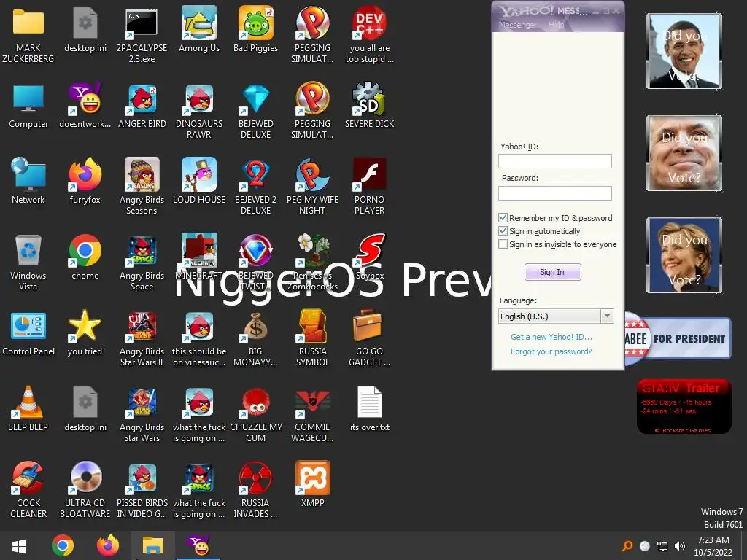Open the Help menu in Yahoo Messenger
This screenshot has width=747, height=560.
coord(556,25)
